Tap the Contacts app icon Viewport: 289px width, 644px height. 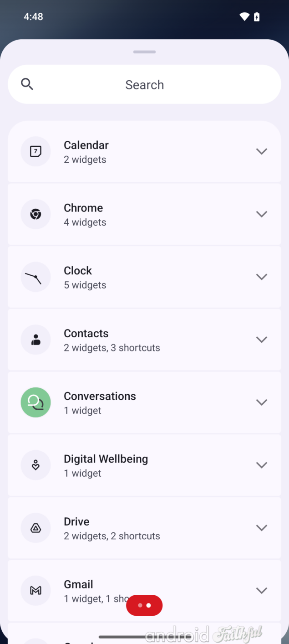[x=35, y=340]
